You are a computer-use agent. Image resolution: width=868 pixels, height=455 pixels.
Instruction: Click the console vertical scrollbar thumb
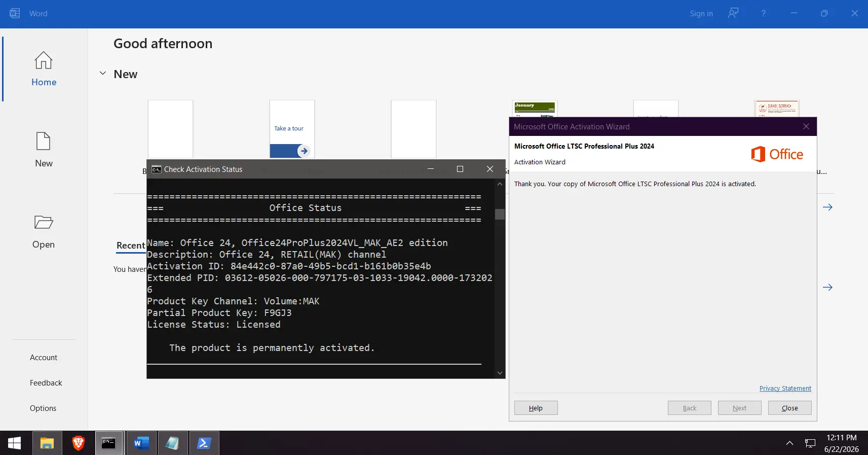pos(500,214)
